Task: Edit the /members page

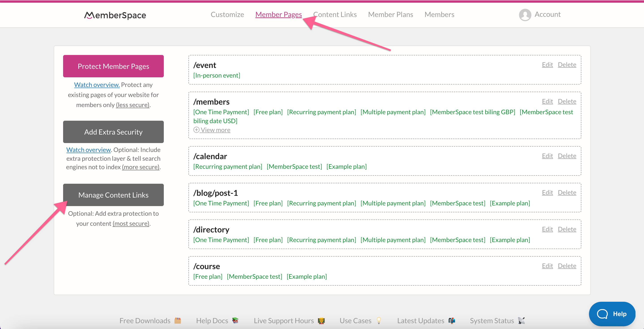Action: point(547,101)
